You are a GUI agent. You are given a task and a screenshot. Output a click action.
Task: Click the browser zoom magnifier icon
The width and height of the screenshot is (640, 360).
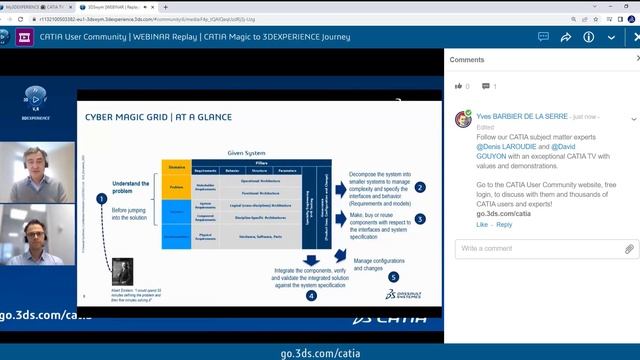pyautogui.click(x=573, y=19)
